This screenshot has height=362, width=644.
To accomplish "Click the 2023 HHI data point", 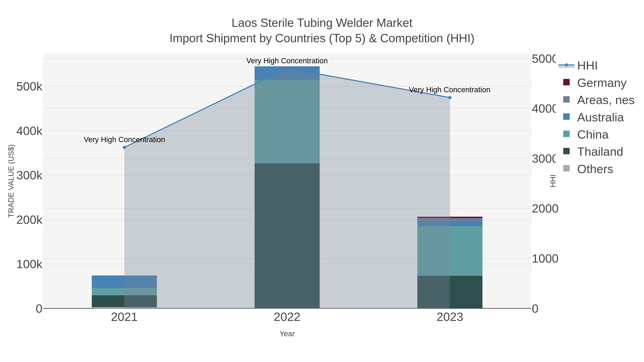I will pyautogui.click(x=450, y=98).
